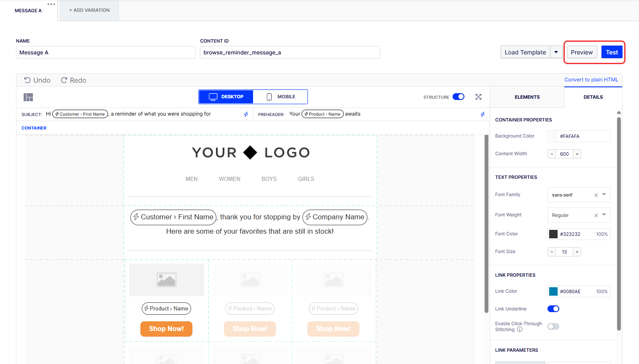The width and height of the screenshot is (639, 364).
Task: Switch to the Details tab
Action: tap(593, 97)
